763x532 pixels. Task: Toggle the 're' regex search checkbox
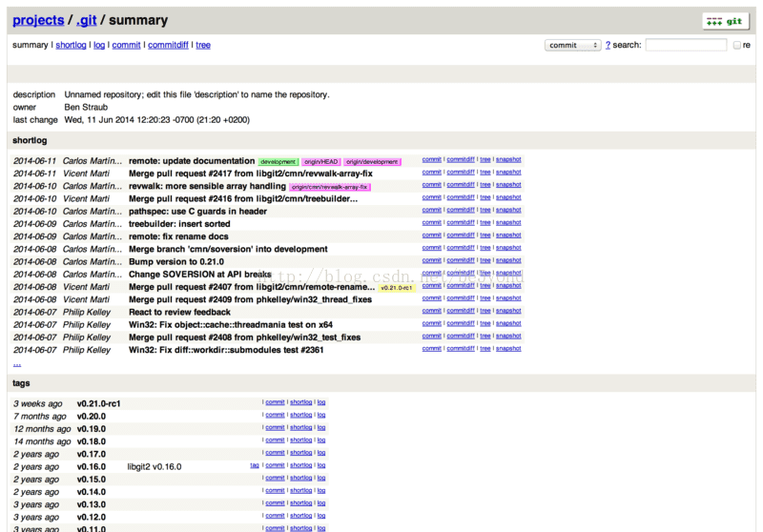point(736,45)
